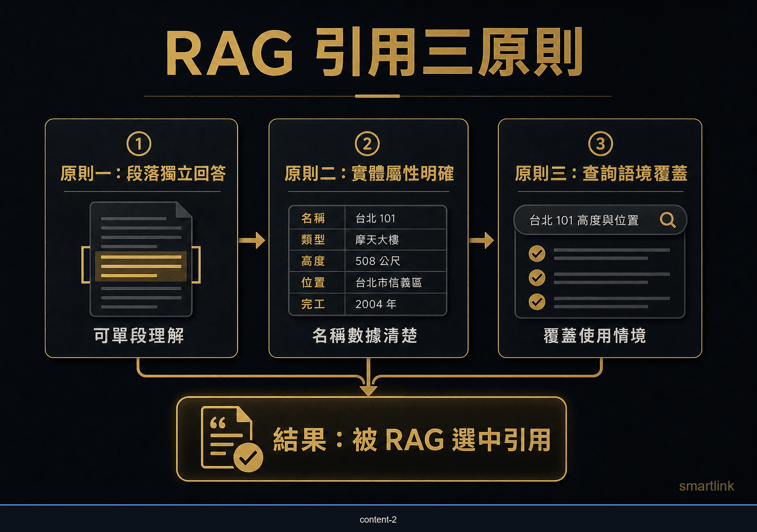The width and height of the screenshot is (757, 532).
Task: Click the 508 公尺 value cell
Action: point(395,261)
